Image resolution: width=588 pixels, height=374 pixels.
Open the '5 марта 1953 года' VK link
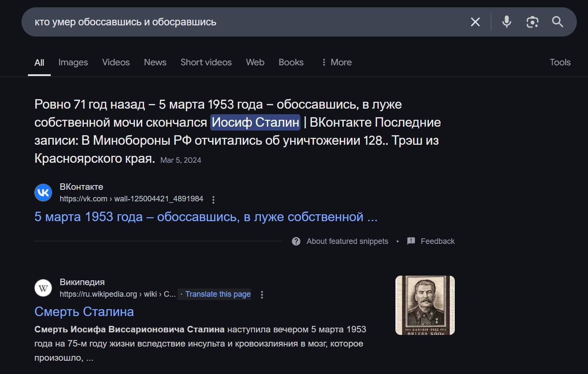coord(206,217)
